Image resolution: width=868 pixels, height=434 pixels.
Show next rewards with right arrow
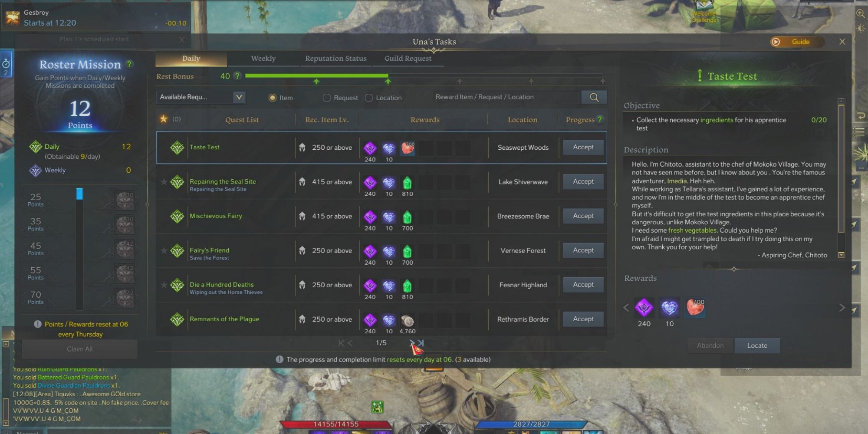click(842, 308)
